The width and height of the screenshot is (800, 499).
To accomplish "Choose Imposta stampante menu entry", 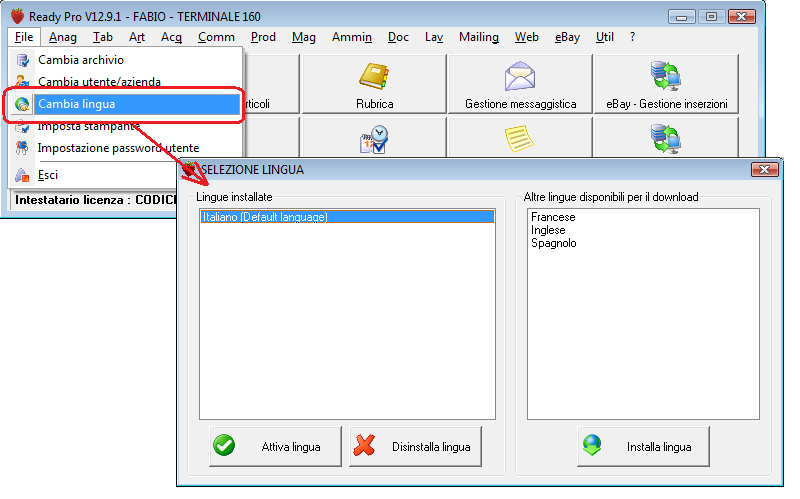I will click(x=126, y=126).
